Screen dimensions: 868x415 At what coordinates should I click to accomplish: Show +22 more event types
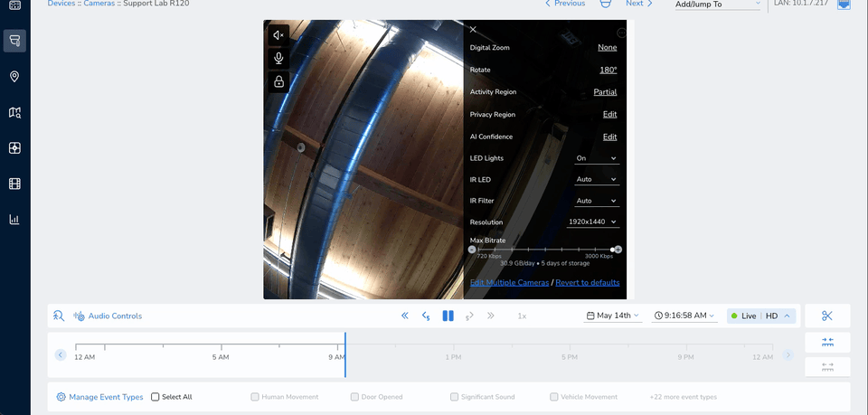pyautogui.click(x=684, y=397)
